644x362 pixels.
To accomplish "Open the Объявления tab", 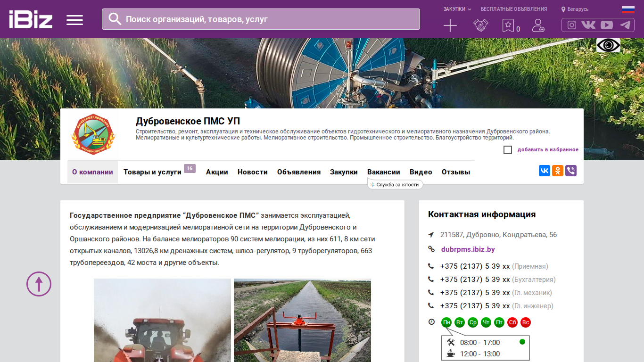I will pyautogui.click(x=299, y=172).
